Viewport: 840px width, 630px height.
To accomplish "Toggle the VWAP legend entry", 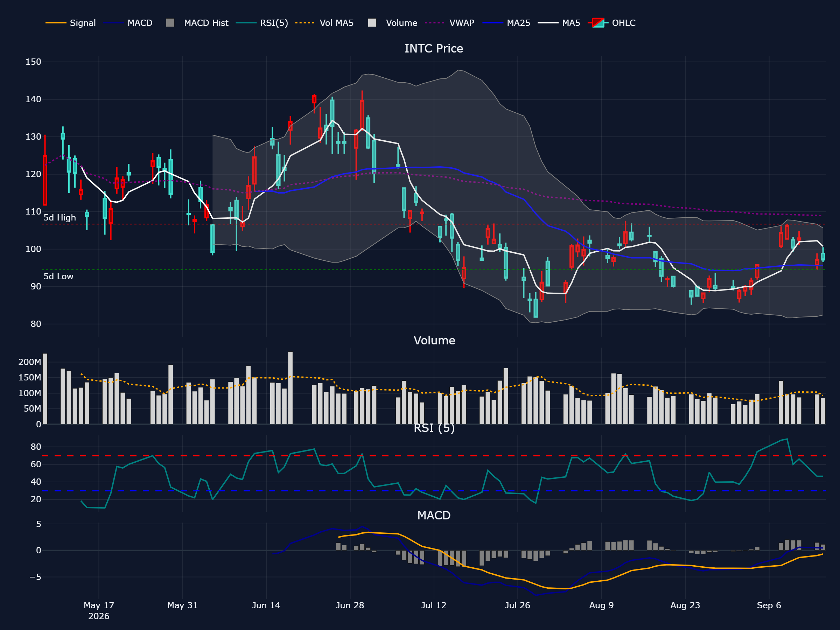I will [450, 23].
